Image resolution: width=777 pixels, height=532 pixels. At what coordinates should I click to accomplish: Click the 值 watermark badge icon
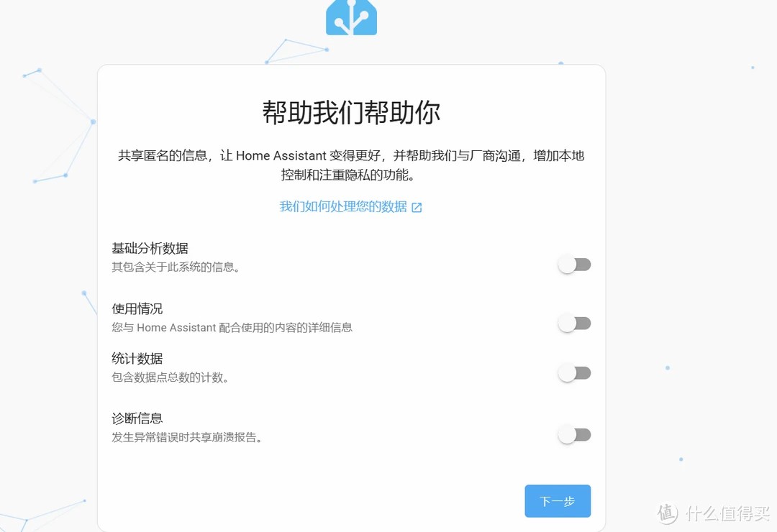click(668, 513)
